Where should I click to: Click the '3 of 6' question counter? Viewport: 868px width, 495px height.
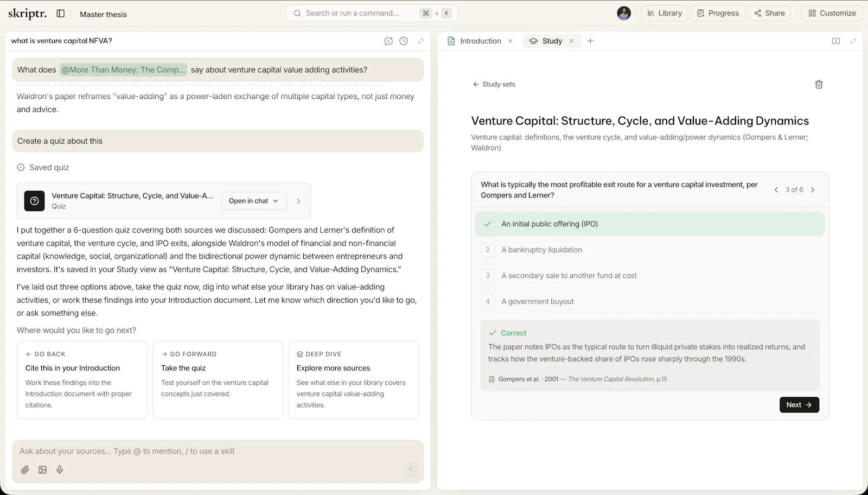pyautogui.click(x=794, y=189)
